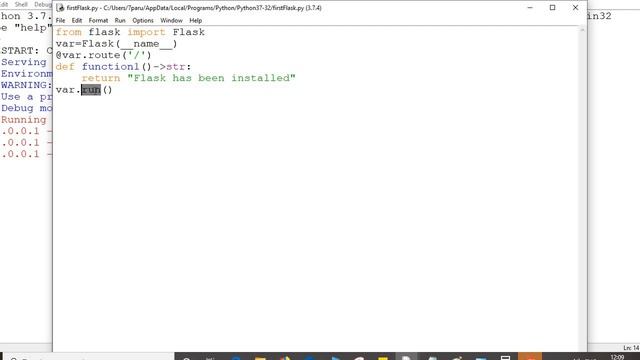Open the Options menu
This screenshot has width=640, height=360.
(x=143, y=20)
